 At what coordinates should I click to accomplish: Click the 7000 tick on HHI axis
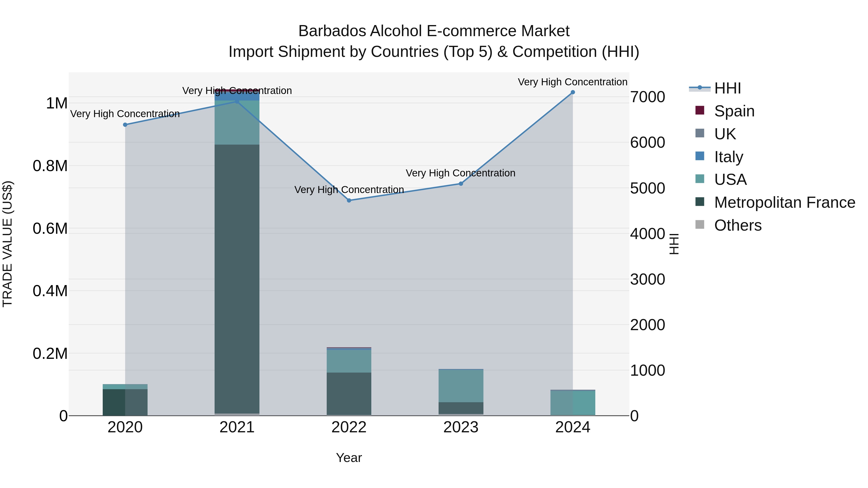(x=648, y=97)
